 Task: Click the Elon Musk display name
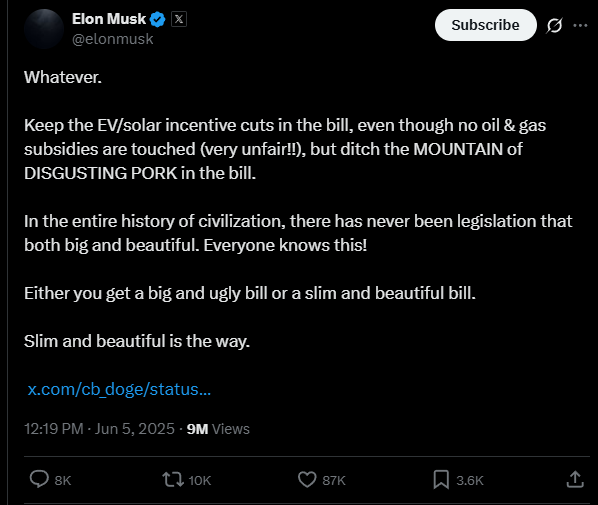click(109, 19)
